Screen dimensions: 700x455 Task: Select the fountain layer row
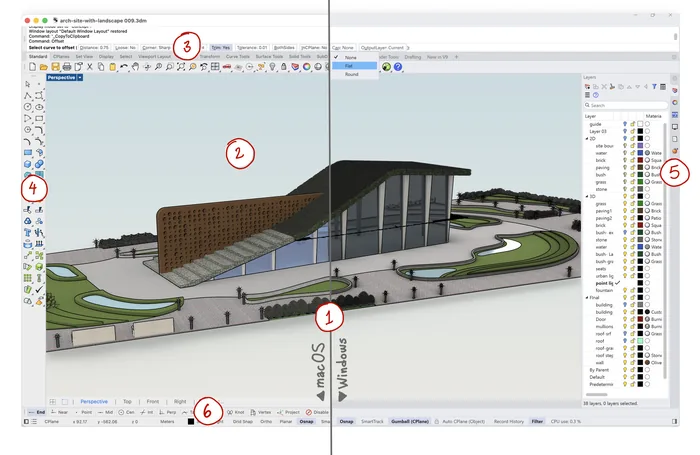point(623,290)
